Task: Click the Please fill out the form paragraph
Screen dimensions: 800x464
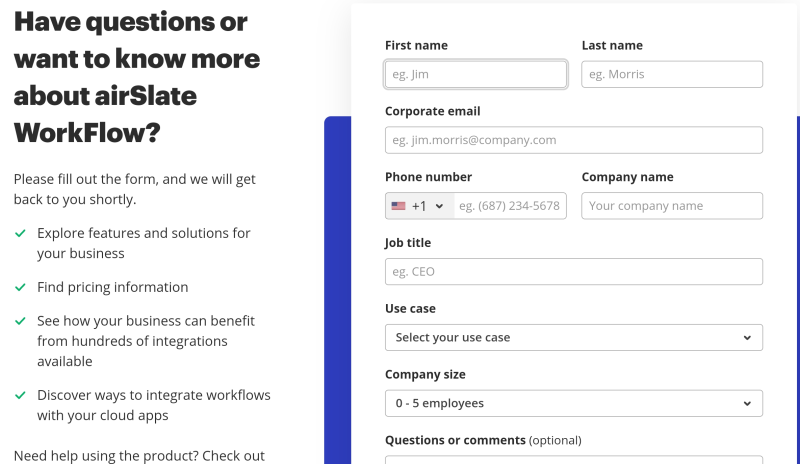Action: pos(135,189)
